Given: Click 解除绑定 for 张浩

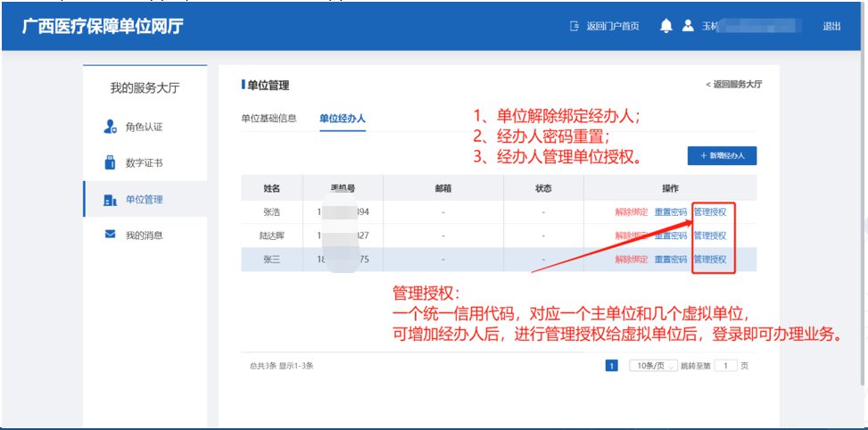Looking at the screenshot, I should [631, 212].
